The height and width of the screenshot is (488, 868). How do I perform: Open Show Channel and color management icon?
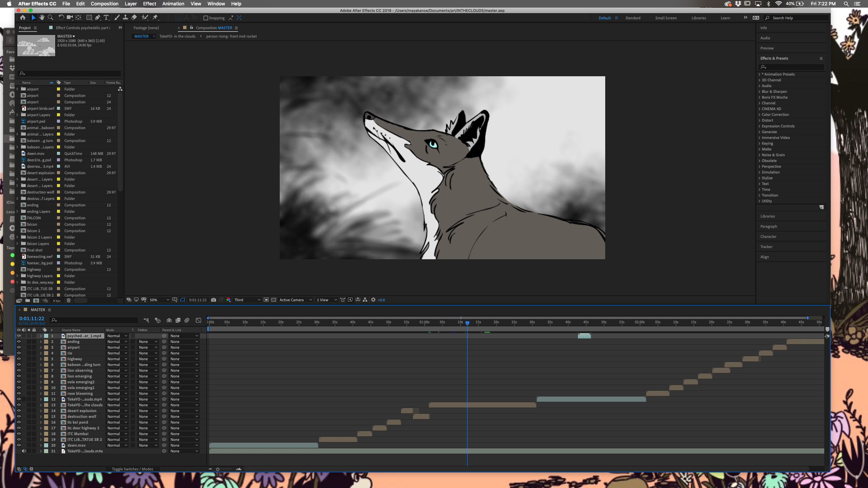coord(229,300)
